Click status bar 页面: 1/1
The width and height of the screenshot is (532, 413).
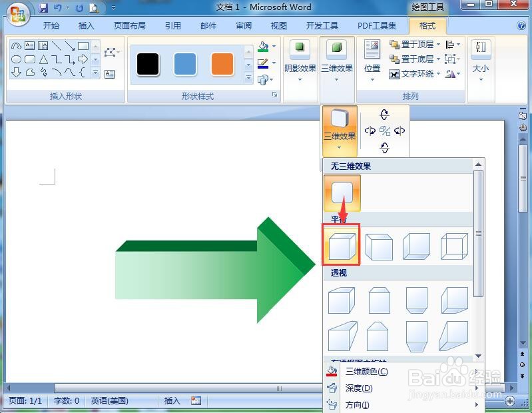click(x=25, y=401)
